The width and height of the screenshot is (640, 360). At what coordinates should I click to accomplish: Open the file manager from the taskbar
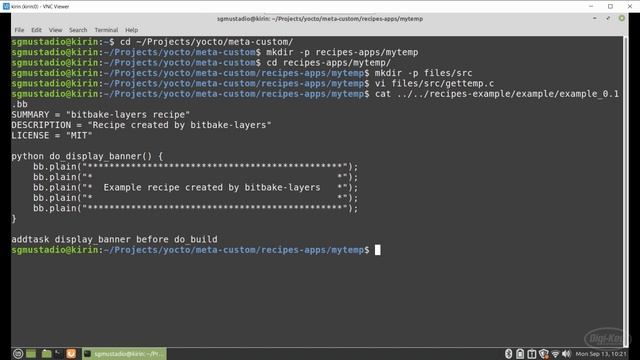click(46, 354)
